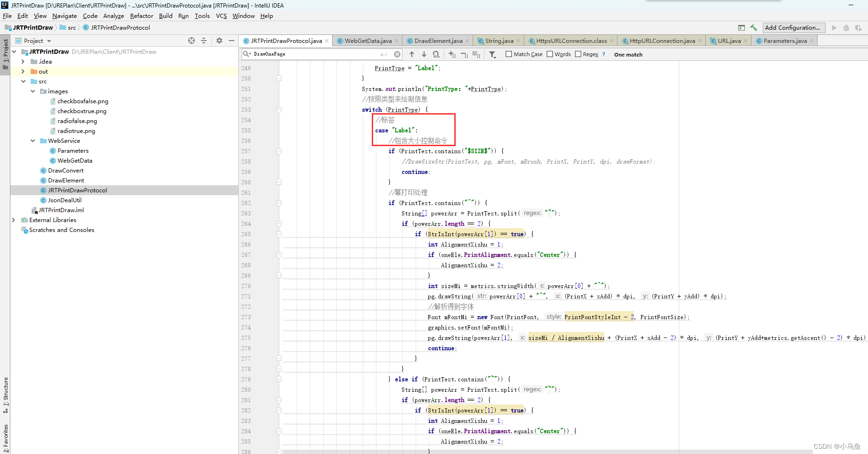
Task: Click the Run with Coverage icon
Action: point(858,28)
